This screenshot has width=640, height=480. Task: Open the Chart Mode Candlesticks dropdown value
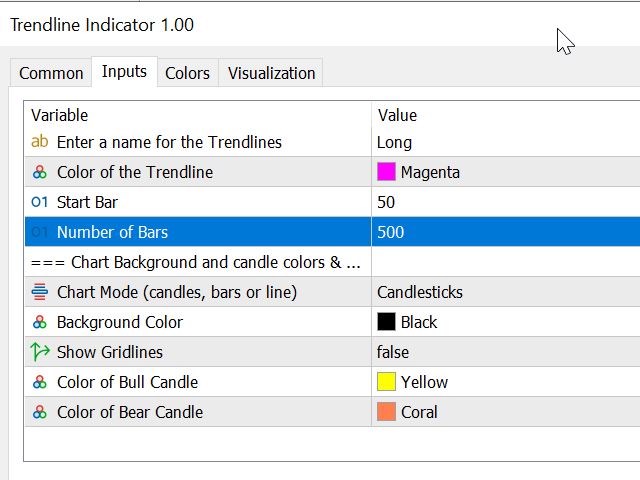420,292
